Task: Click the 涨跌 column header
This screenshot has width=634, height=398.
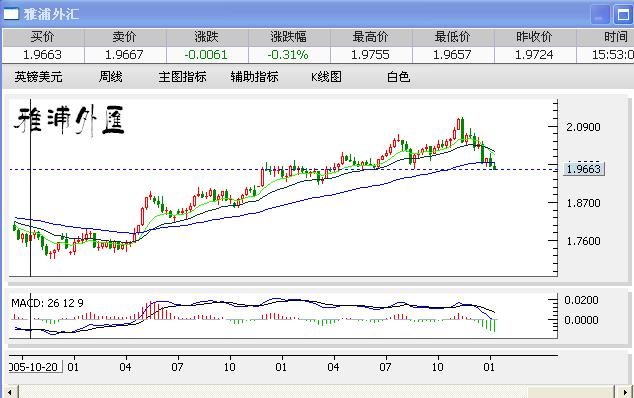Action: coord(207,37)
